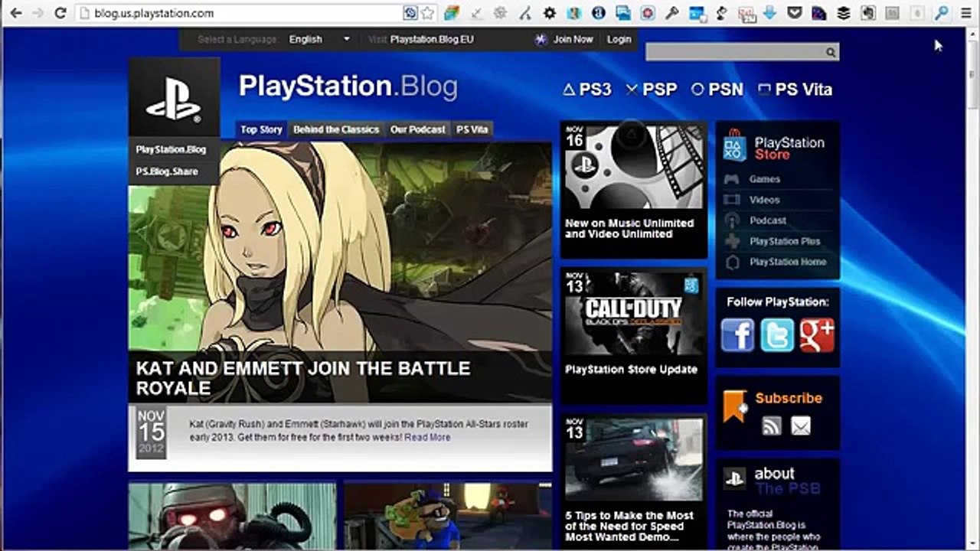Open the Chrome hamburger menu

tap(965, 13)
